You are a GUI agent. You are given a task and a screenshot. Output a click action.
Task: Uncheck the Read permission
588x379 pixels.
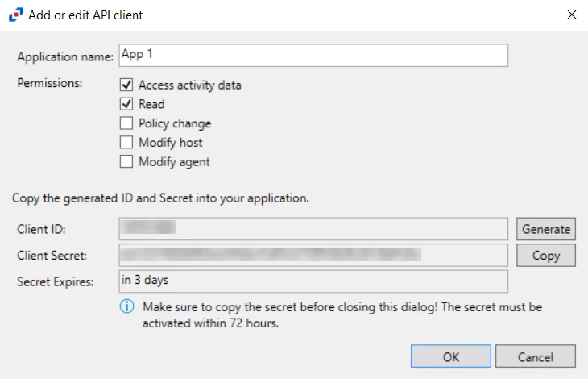click(126, 104)
